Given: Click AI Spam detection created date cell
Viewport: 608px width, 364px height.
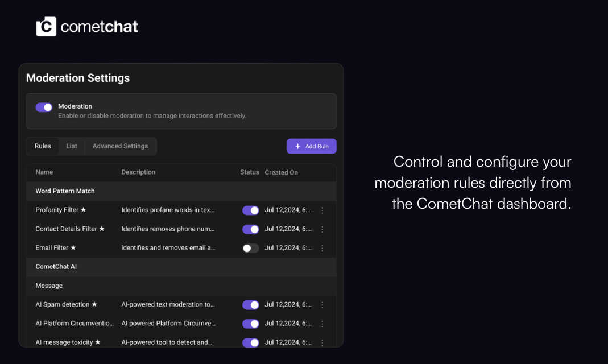Looking at the screenshot, I should coord(288,304).
